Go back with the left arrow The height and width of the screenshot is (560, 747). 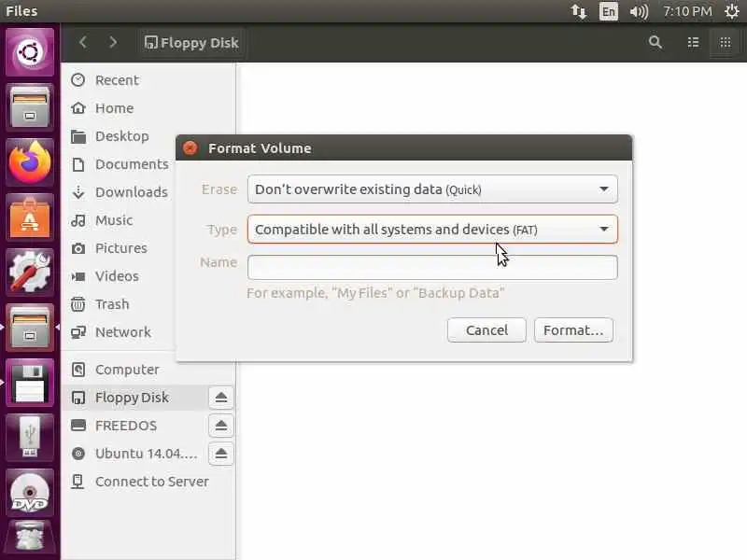[x=83, y=42]
